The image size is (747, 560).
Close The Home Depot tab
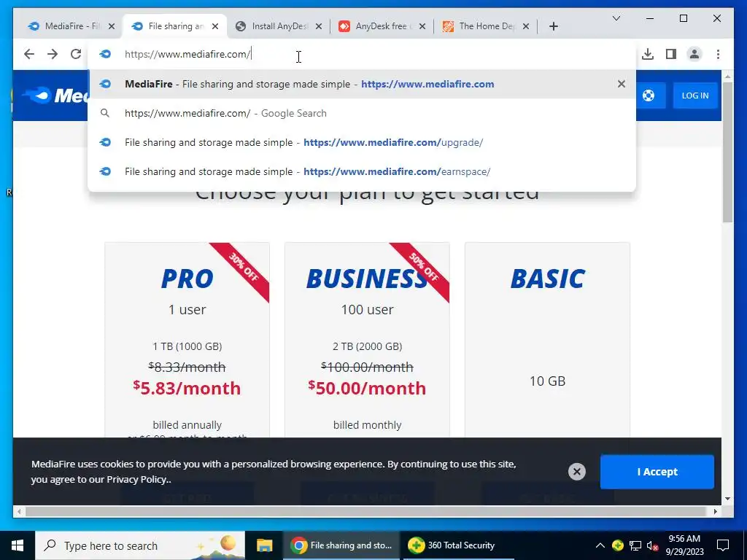pos(526,27)
